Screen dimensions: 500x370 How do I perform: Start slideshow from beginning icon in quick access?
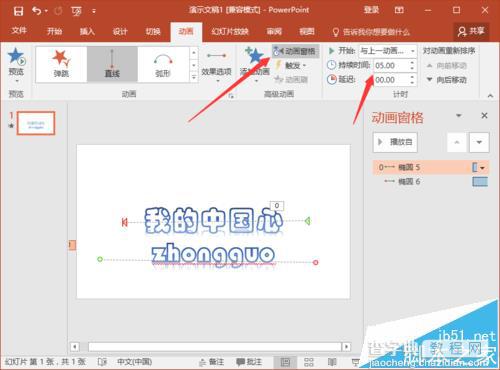tap(76, 11)
